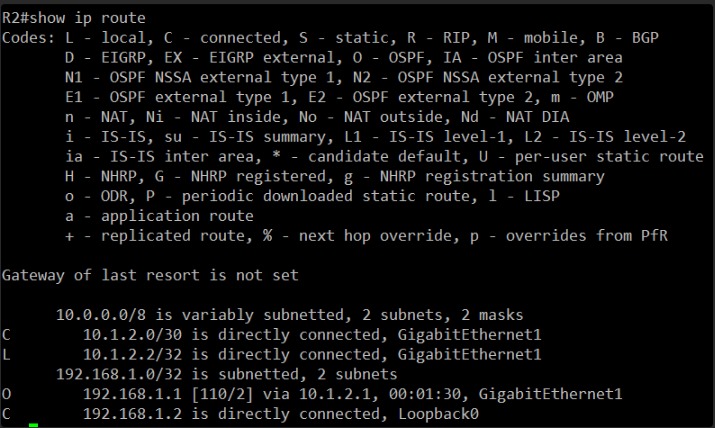This screenshot has height=428, width=715.
Task: Select the 10.1.2.0/30 connected route line
Action: tap(271, 335)
